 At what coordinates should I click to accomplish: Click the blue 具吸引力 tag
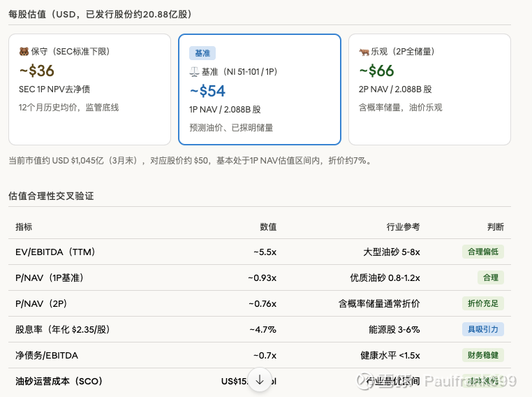pos(482,329)
